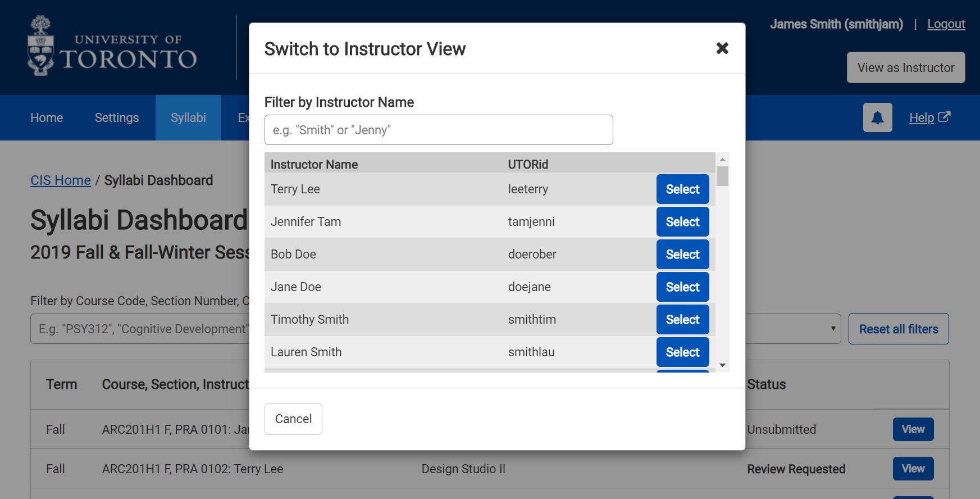This screenshot has height=499, width=980.
Task: Select instructor Bob Doe
Action: (x=682, y=255)
